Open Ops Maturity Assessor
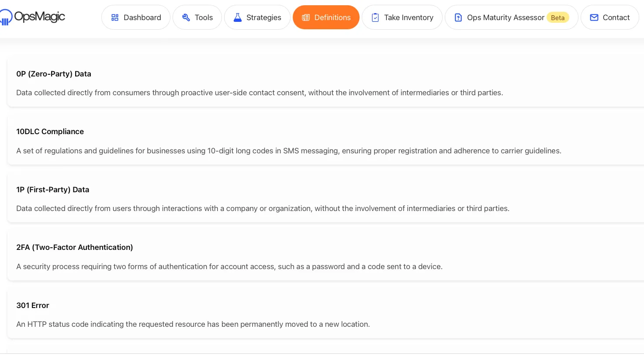Screen dimensions: 644x360 coord(512,17)
